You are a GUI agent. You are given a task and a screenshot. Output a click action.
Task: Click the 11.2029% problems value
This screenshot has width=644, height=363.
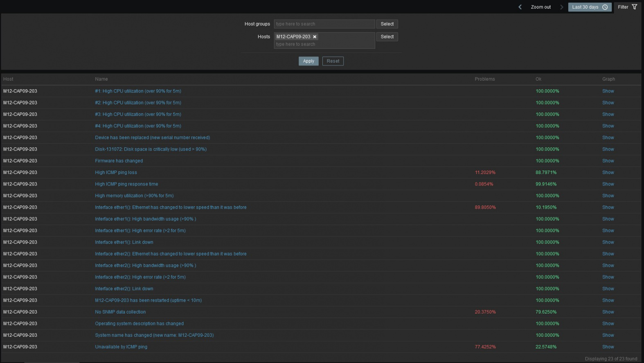pyautogui.click(x=485, y=173)
